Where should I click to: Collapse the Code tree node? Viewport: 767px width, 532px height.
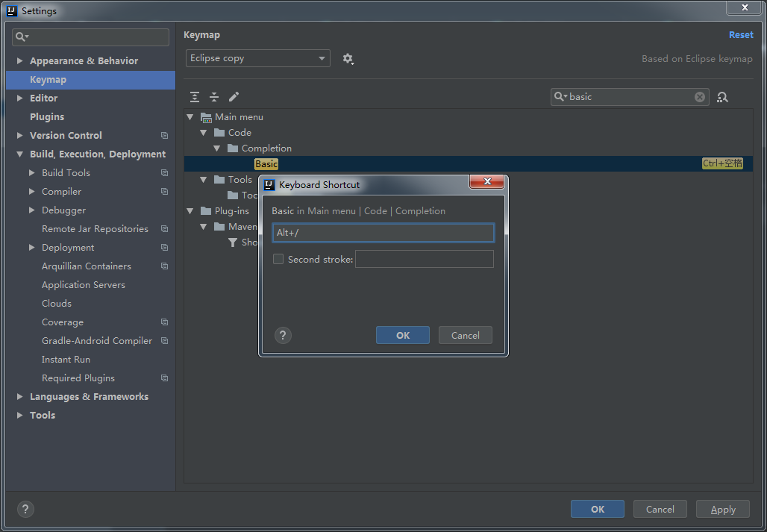click(204, 133)
